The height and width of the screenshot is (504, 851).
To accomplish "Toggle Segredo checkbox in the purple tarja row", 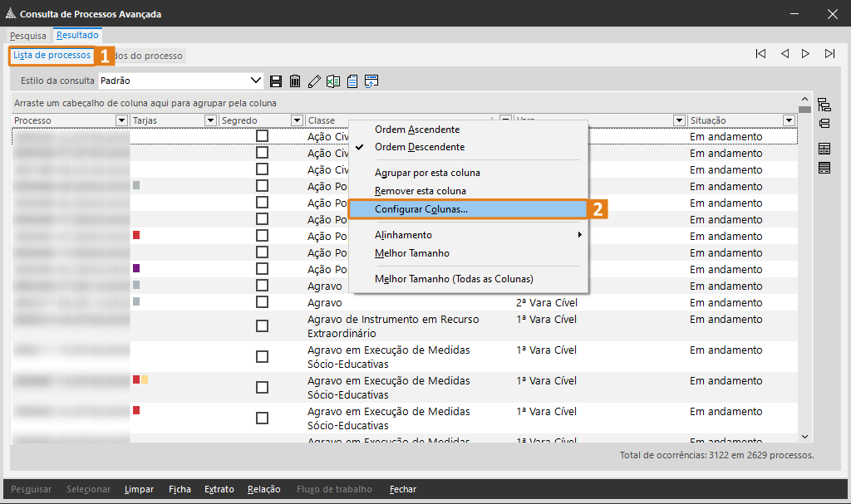I will (x=262, y=268).
